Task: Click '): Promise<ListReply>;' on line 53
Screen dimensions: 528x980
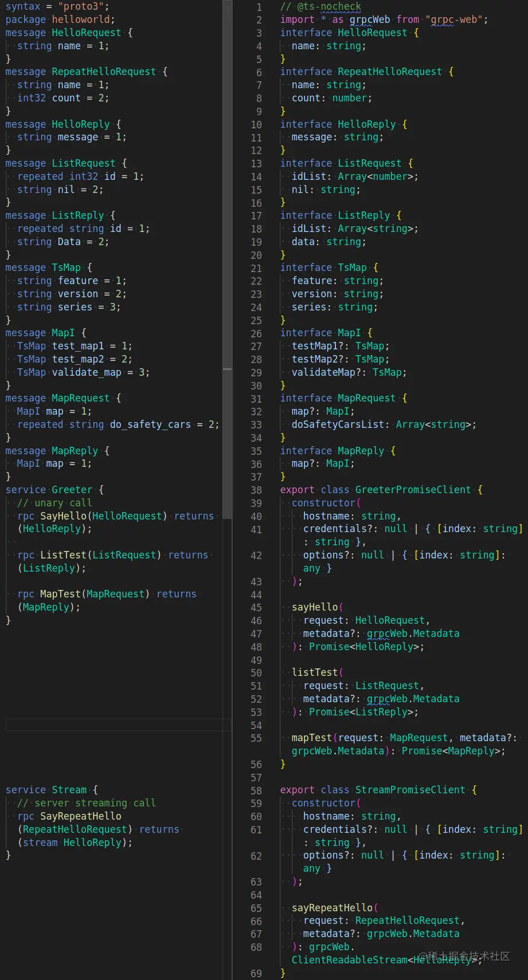Action: click(x=355, y=712)
